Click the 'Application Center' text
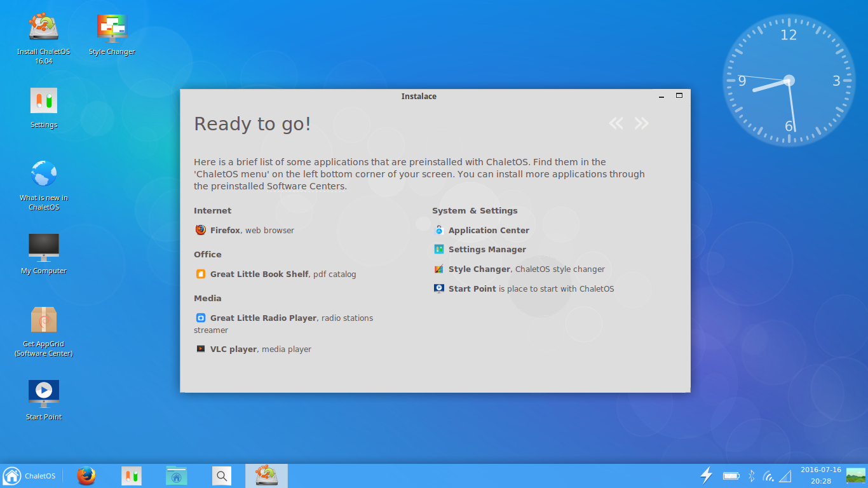Viewport: 868px width, 488px height. tap(489, 230)
